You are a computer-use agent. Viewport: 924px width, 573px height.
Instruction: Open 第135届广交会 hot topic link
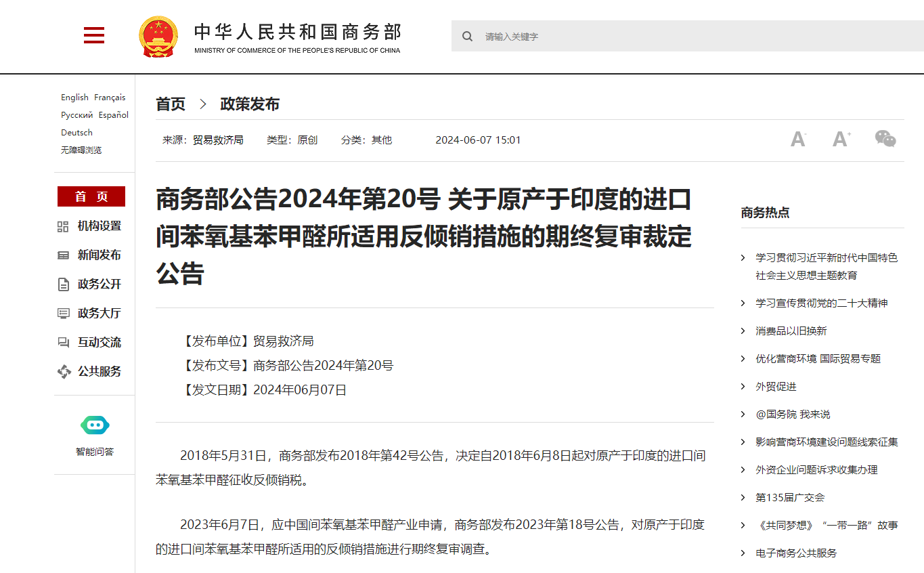pyautogui.click(x=790, y=498)
